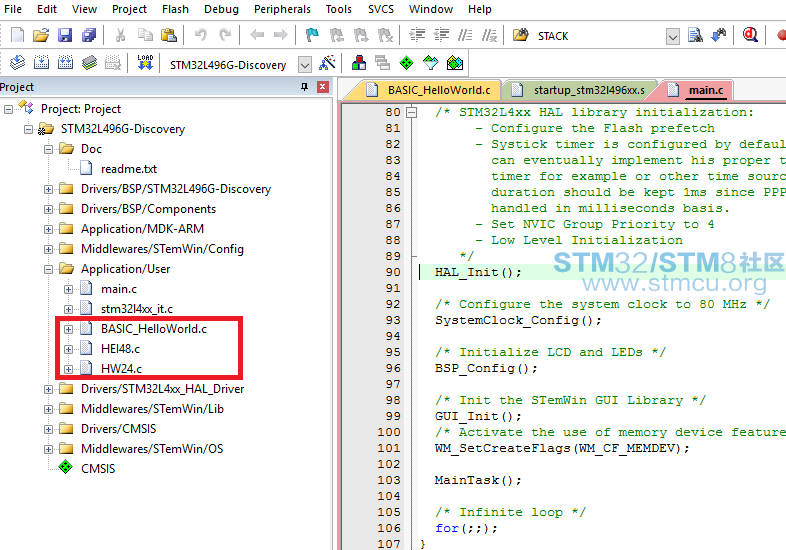Expand Drivers/STM32L4xx_HAL_Driver folder
The width and height of the screenshot is (786, 550).
pyautogui.click(x=49, y=389)
